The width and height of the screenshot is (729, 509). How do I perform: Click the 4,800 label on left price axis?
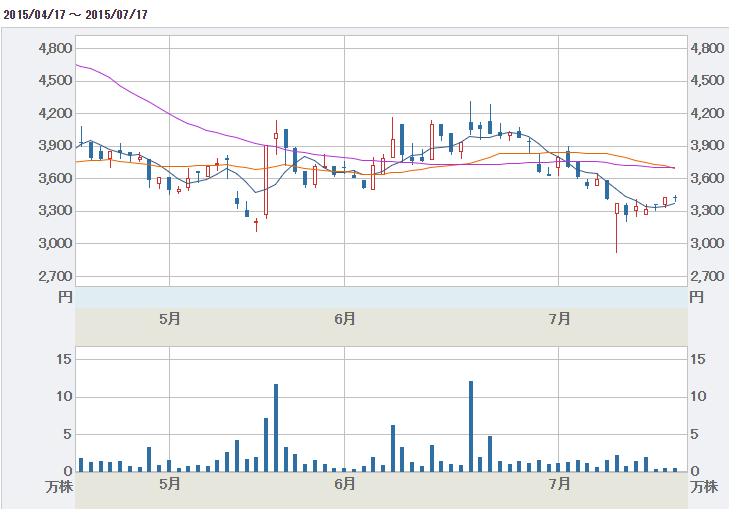pyautogui.click(x=55, y=48)
